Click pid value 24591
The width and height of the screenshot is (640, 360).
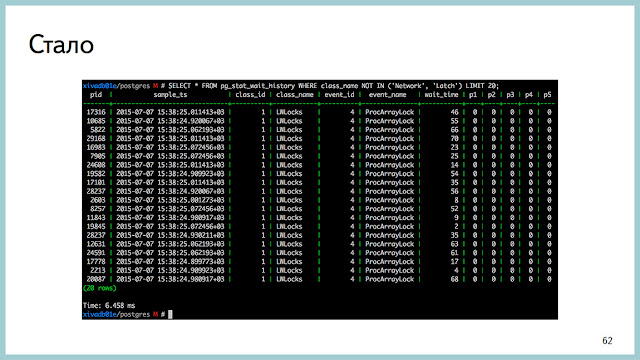click(96, 253)
